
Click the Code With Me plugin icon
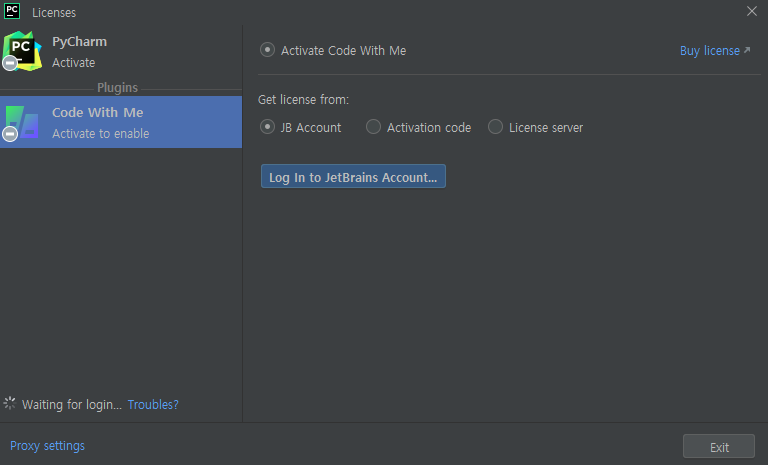click(23, 122)
